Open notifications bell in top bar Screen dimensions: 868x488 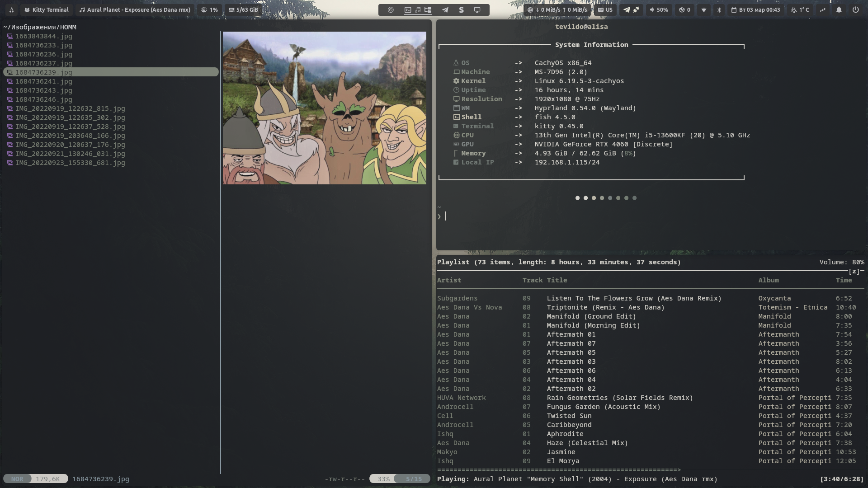tap(839, 9)
